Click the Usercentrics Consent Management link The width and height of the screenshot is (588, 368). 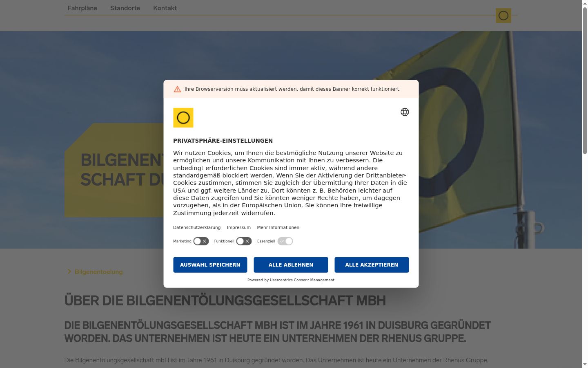click(x=302, y=280)
